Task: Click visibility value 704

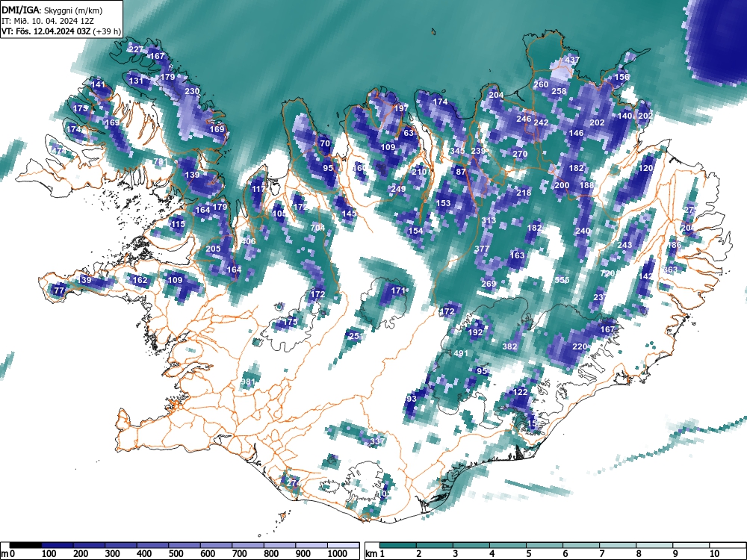Action: [x=317, y=228]
